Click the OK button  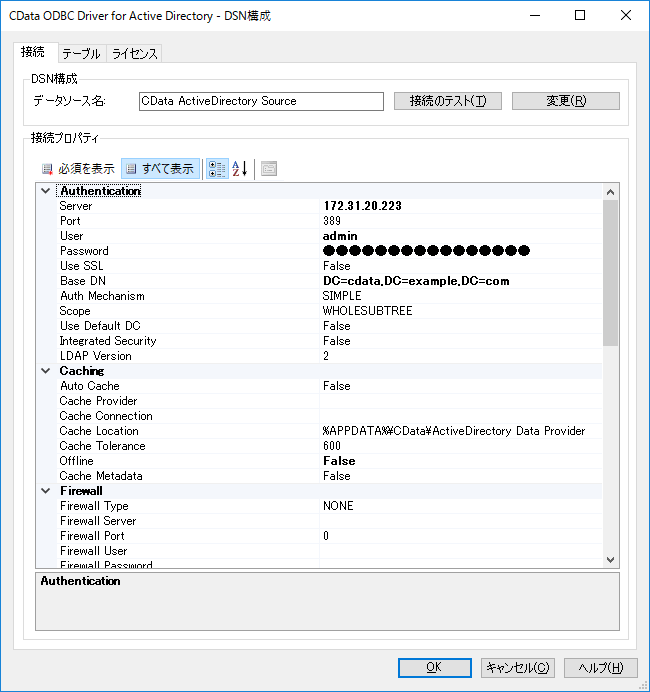(x=435, y=667)
